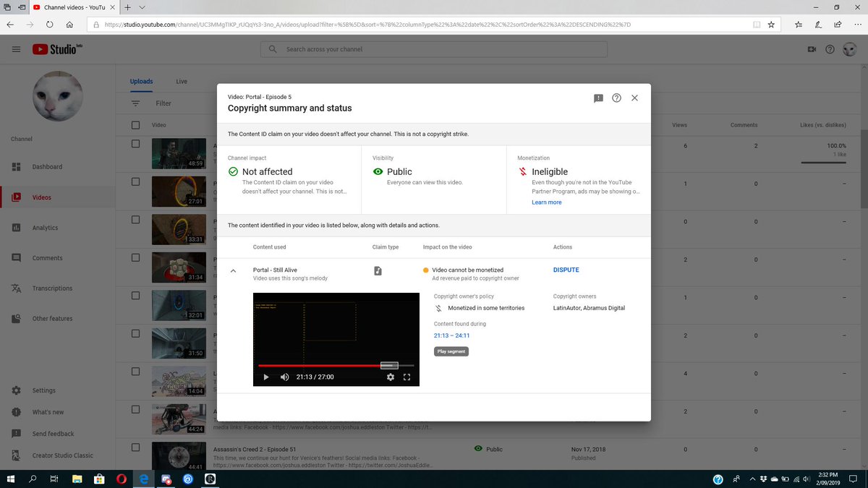Click the Play segment button

click(451, 351)
